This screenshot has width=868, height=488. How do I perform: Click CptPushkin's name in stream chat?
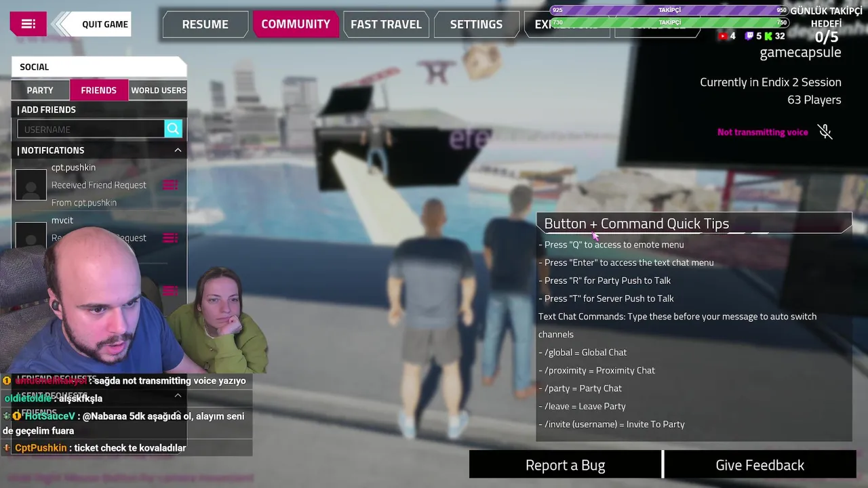(x=41, y=448)
